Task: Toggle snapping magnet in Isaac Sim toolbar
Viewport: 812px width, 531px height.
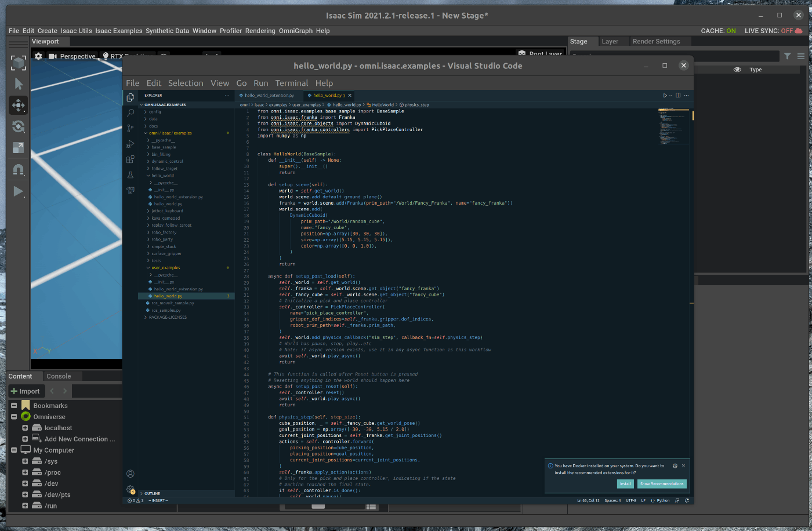Action: coord(19,169)
